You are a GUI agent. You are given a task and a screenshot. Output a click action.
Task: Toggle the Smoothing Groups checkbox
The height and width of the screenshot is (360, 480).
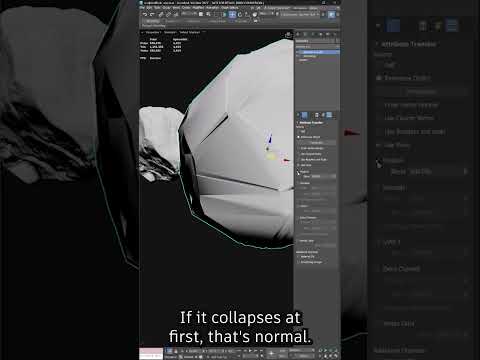299,262
